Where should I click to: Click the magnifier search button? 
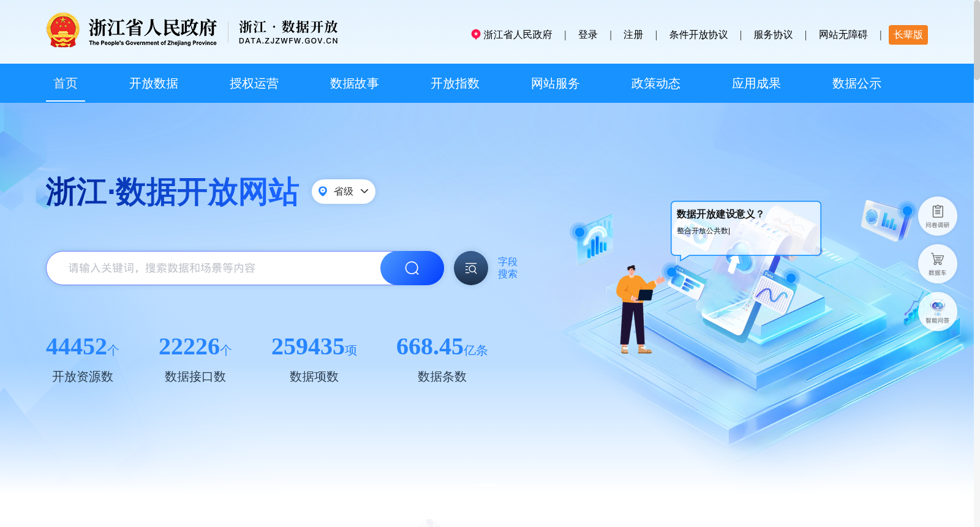tap(412, 268)
